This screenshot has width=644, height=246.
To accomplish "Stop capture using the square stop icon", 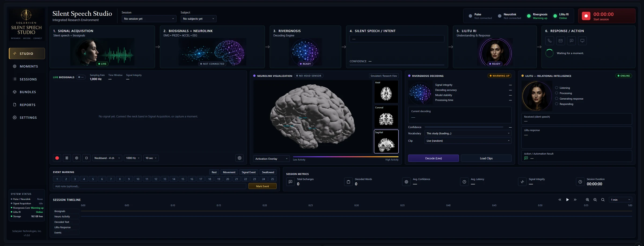I will (86, 158).
